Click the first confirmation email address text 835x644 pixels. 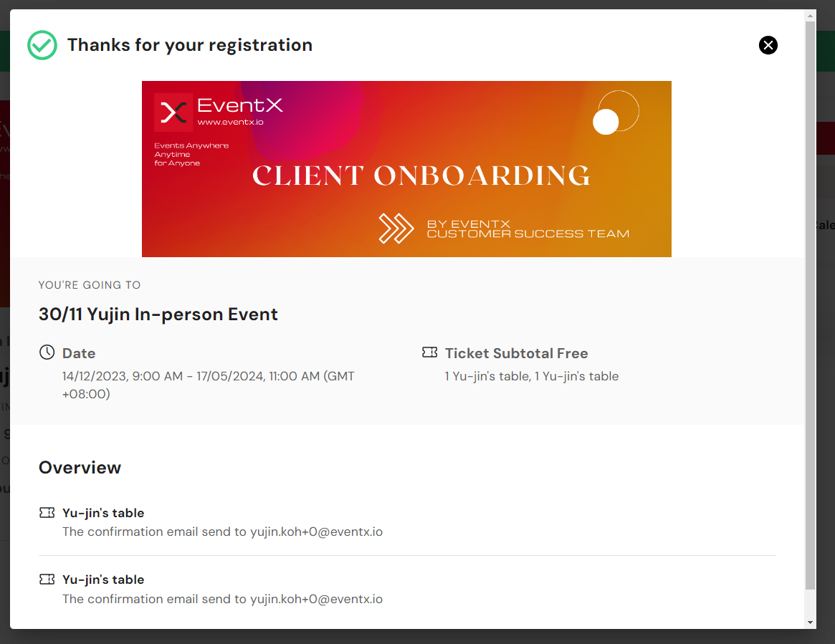tap(316, 532)
